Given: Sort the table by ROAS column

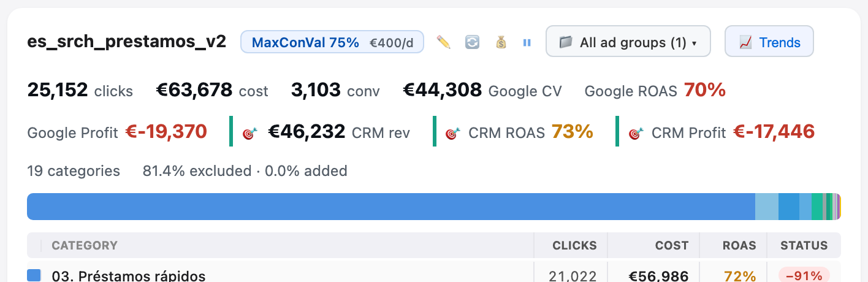Looking at the screenshot, I should tap(739, 246).
